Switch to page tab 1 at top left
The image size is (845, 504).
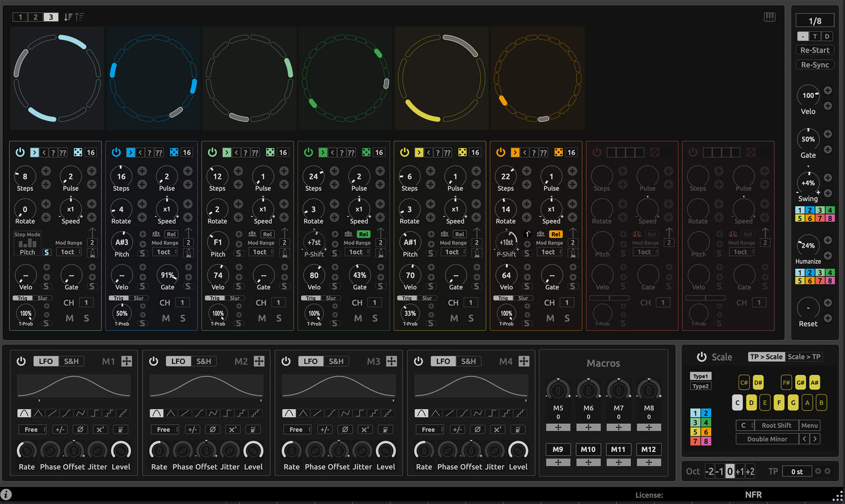click(20, 17)
